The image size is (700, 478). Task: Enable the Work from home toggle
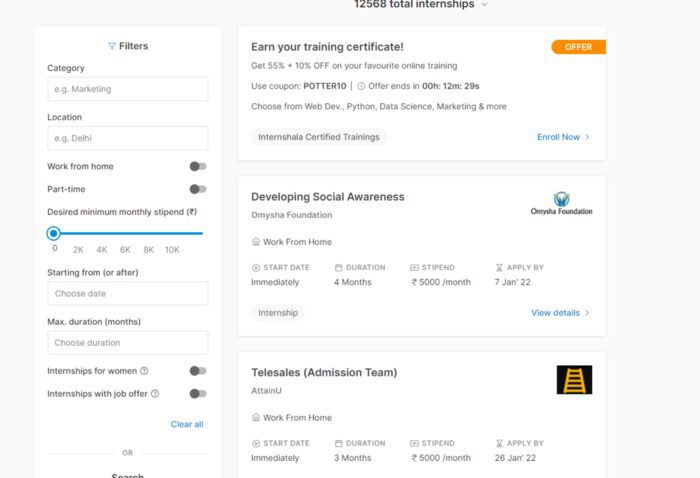tap(198, 166)
